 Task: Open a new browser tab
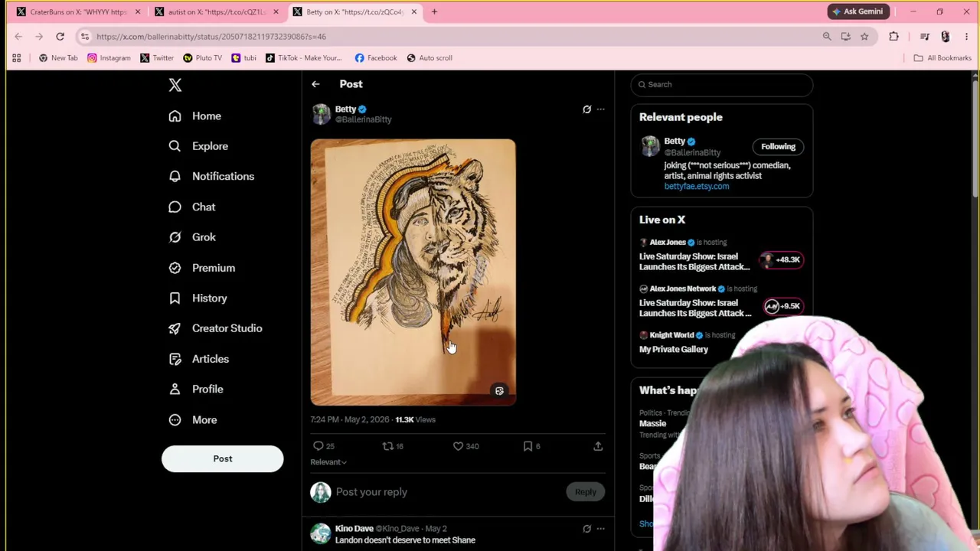(434, 12)
